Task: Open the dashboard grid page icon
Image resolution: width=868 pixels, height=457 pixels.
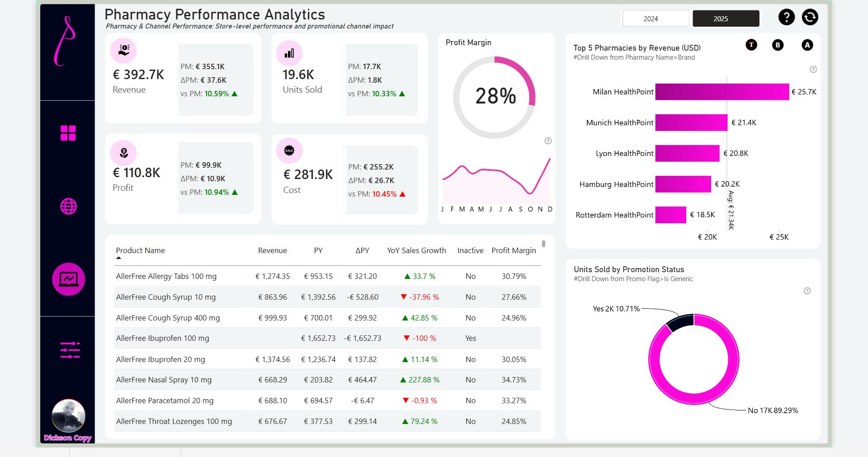Action: tap(68, 133)
